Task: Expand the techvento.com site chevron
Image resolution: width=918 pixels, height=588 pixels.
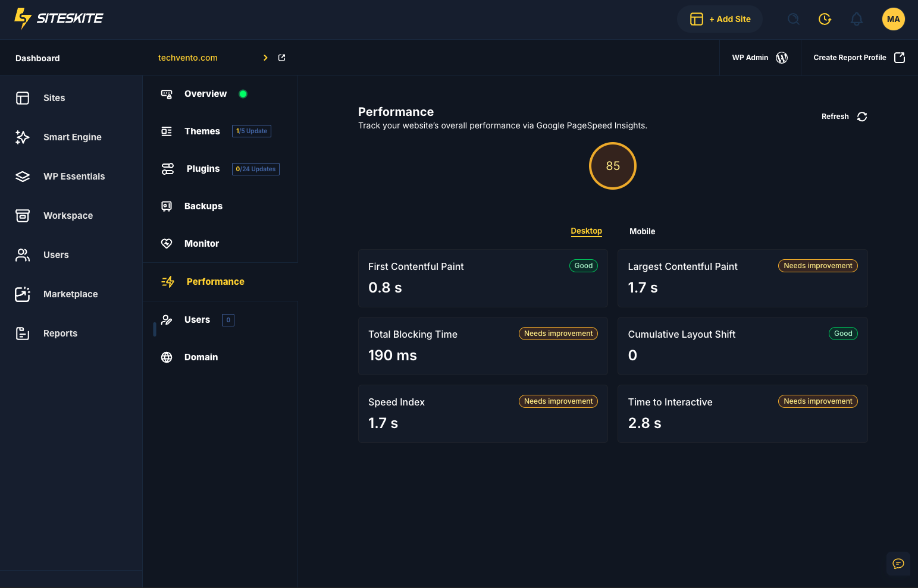Action: point(265,58)
